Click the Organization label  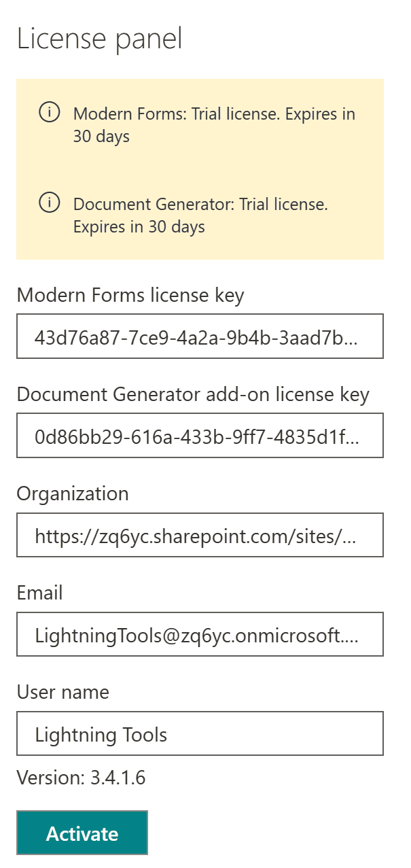(x=73, y=493)
